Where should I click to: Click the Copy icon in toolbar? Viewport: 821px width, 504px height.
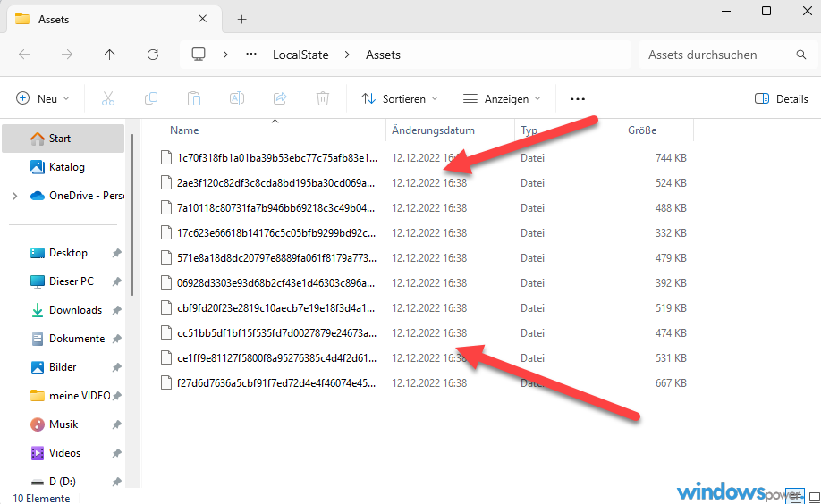[151, 98]
